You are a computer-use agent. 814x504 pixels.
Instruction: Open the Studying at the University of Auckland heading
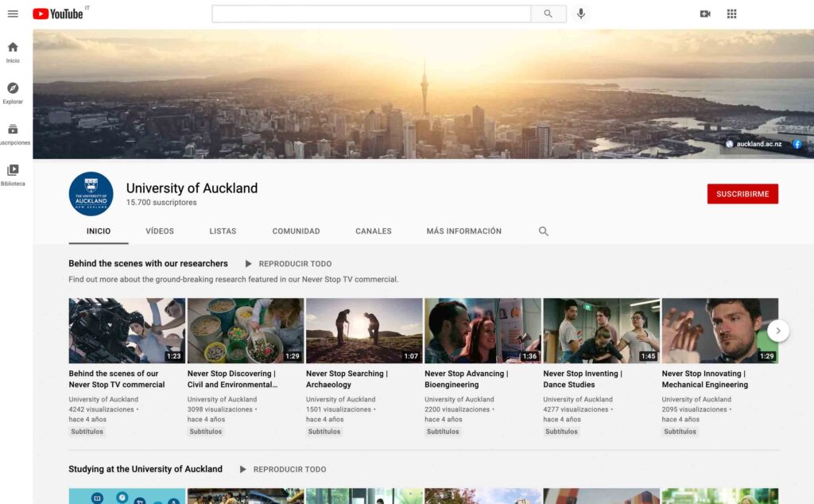(145, 469)
